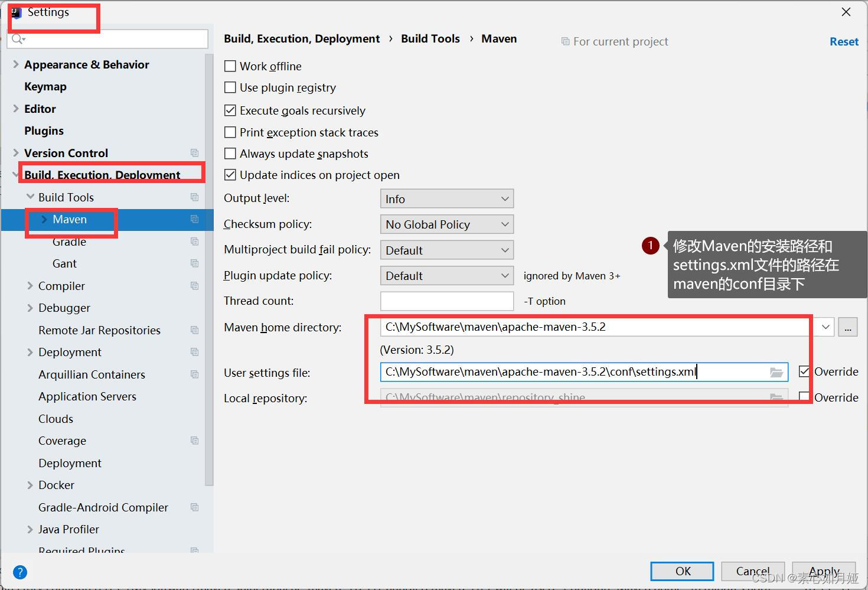Screen dimensions: 868x590
Task: Select Arquillian Containers item
Action: click(92, 374)
